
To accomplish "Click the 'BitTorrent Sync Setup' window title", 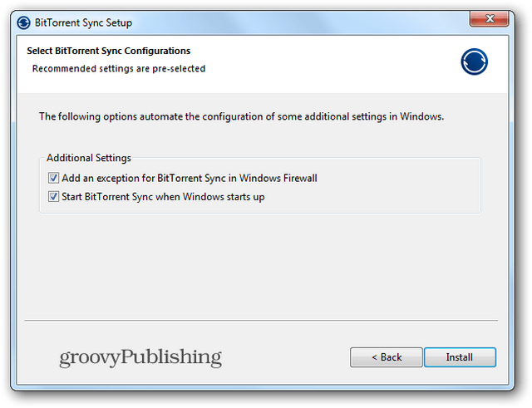I will (x=83, y=22).
